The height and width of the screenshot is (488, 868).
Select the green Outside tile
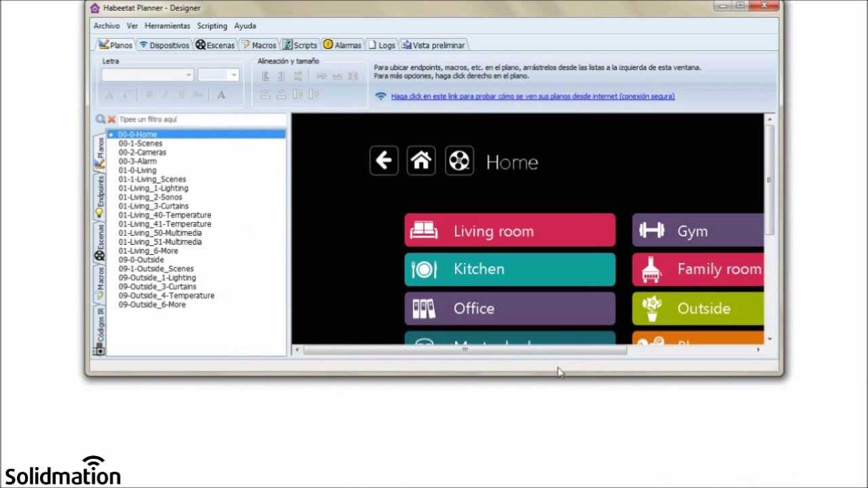[698, 308]
